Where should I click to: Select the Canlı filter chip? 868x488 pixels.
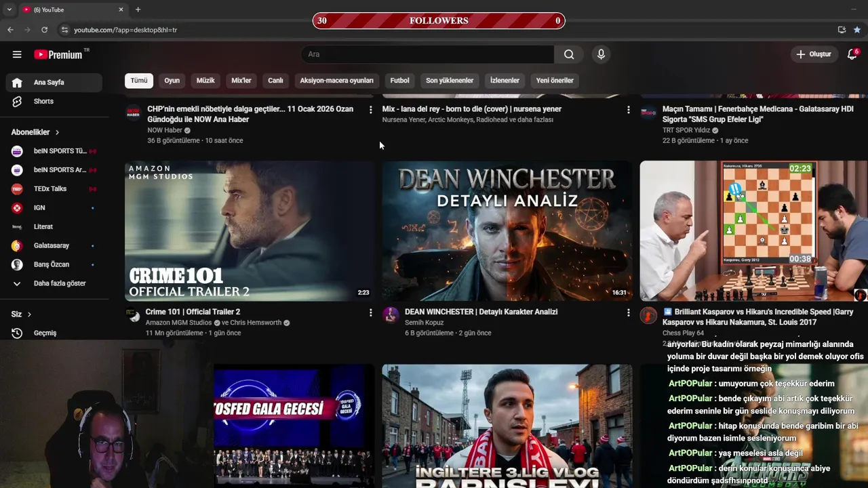[x=275, y=81]
